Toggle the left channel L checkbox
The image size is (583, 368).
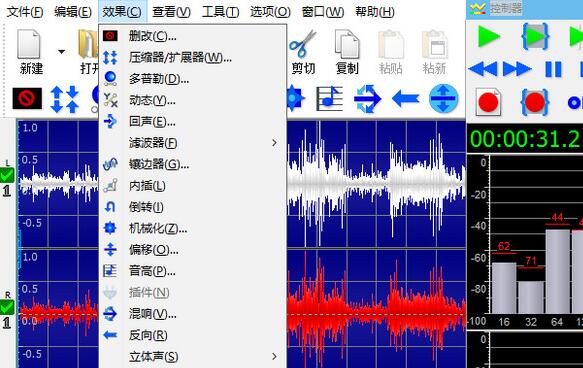[7, 175]
